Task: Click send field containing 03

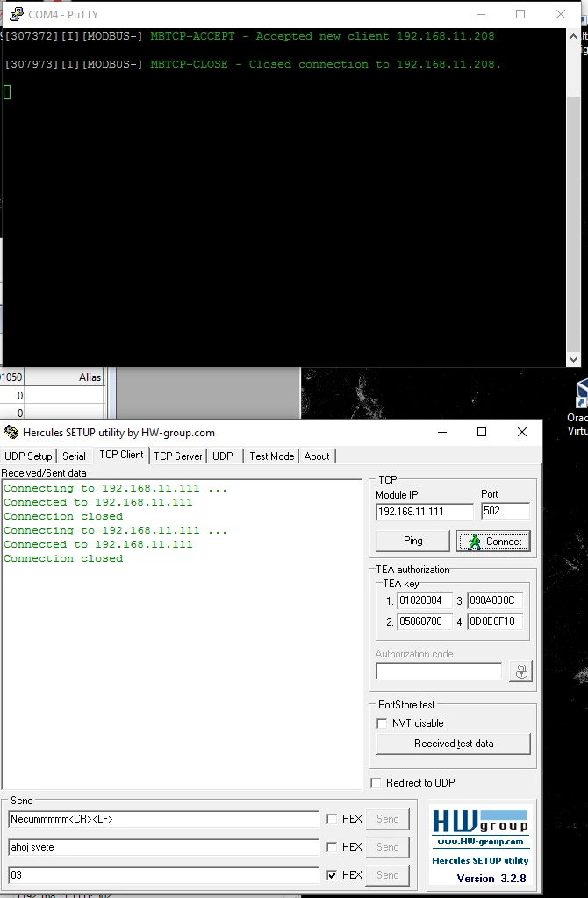Action: [164, 875]
